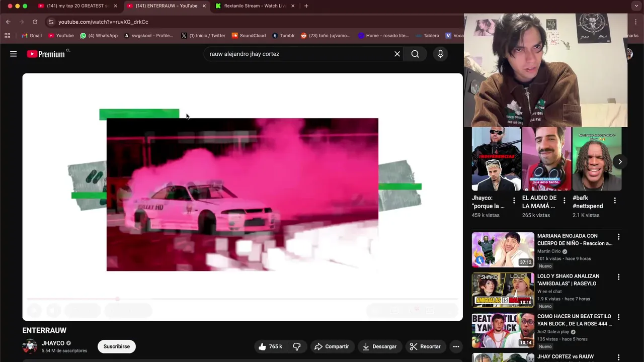This screenshot has width=644, height=362.
Task: Open Martin Cirio channel link
Action: [549, 251]
